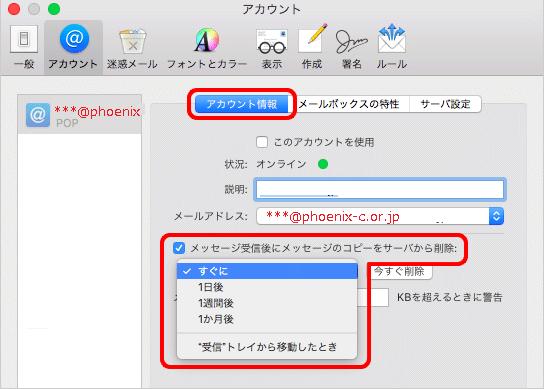
Task: Choose 1日後 from the delete timing menu
Action: coord(267,287)
